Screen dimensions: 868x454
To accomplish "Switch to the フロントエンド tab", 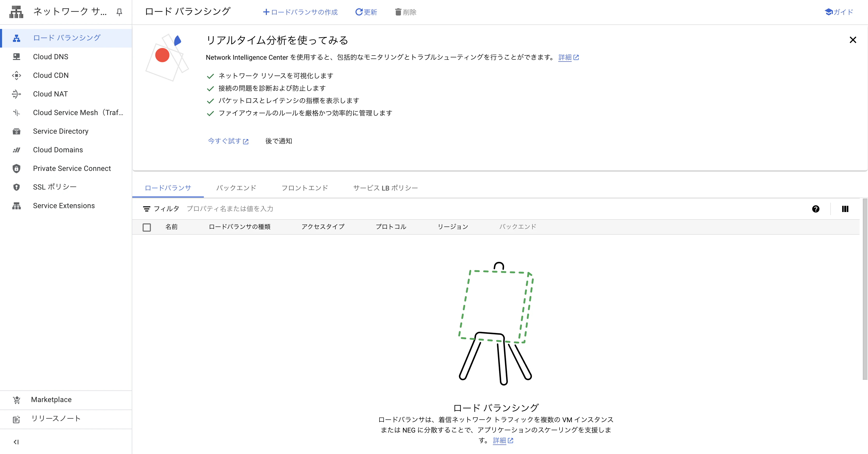I will coord(305,188).
